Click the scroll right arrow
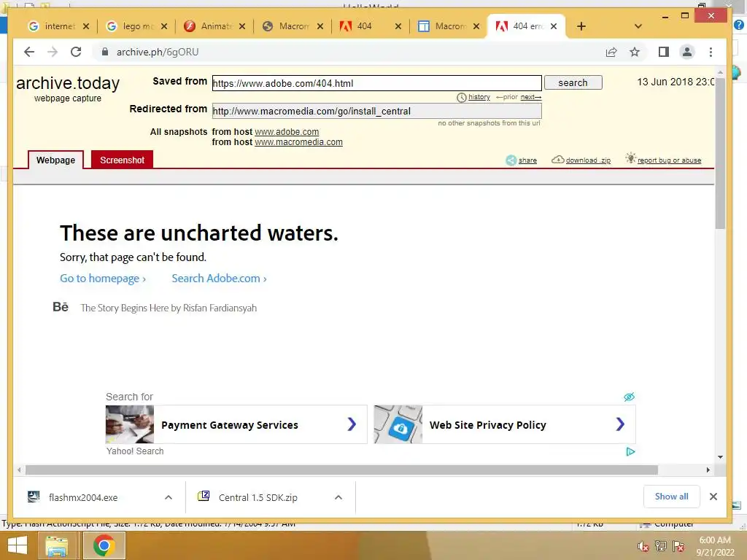Image resolution: width=747 pixels, height=560 pixels. [708, 470]
